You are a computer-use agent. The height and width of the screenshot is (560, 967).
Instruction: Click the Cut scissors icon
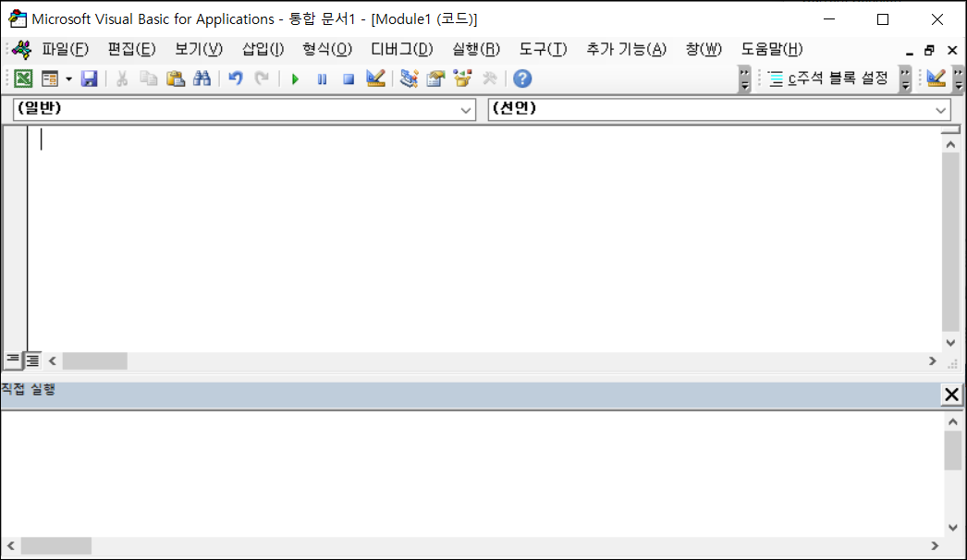[122, 79]
